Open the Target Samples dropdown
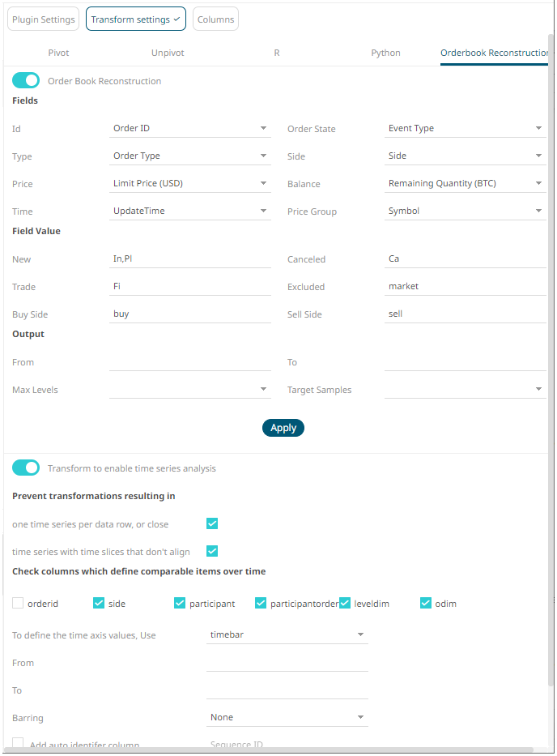Image resolution: width=557 pixels, height=756 pixels. click(x=465, y=389)
